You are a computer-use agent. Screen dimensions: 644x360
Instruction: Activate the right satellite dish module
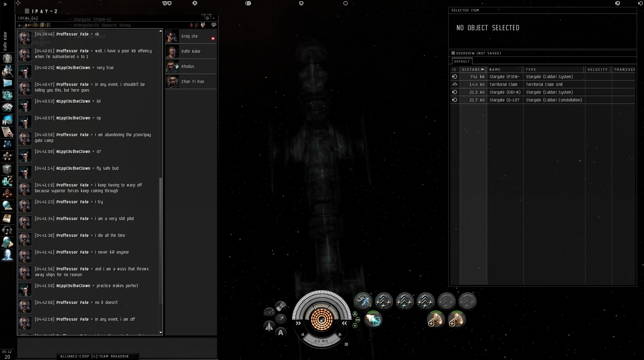pyautogui.click(x=456, y=319)
